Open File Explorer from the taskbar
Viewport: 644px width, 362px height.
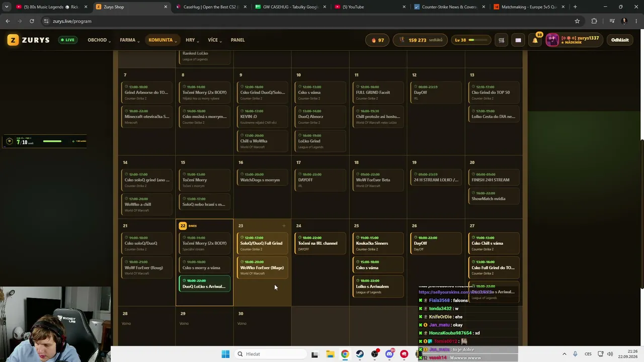tap(330, 354)
